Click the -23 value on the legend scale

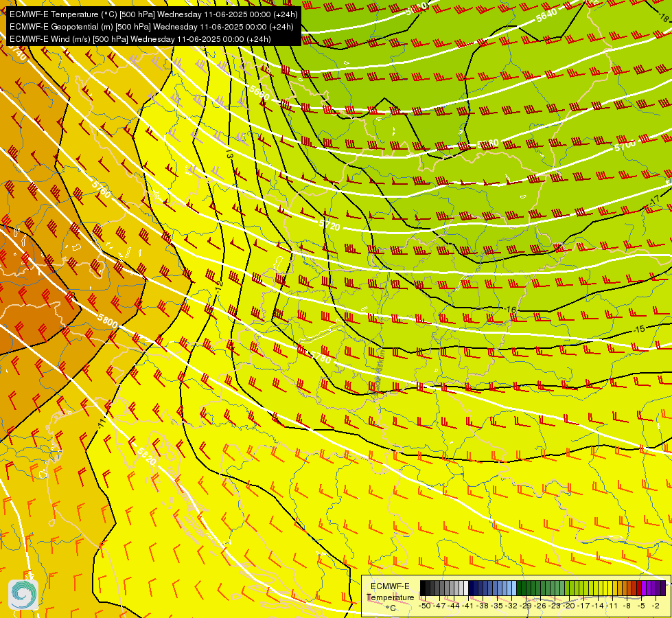555,606
